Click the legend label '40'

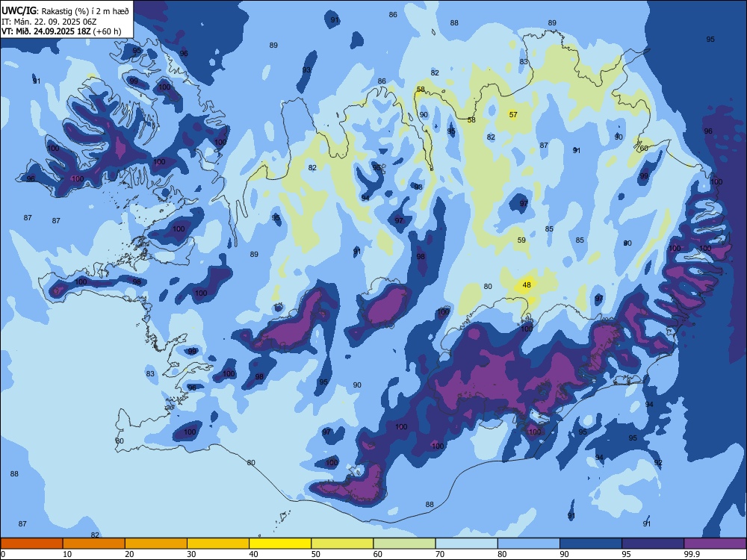tap(253, 554)
